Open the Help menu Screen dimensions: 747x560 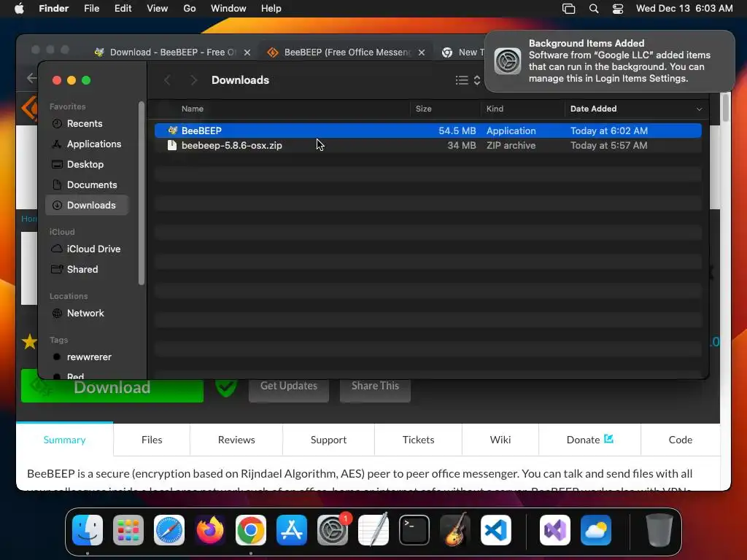(271, 9)
